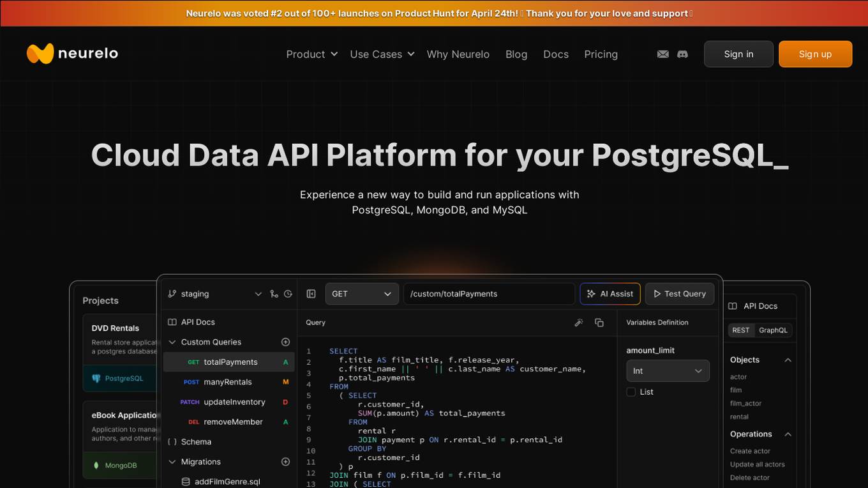This screenshot has height=488, width=868.
Task: Select the manyRentals POST query
Action: tap(228, 382)
